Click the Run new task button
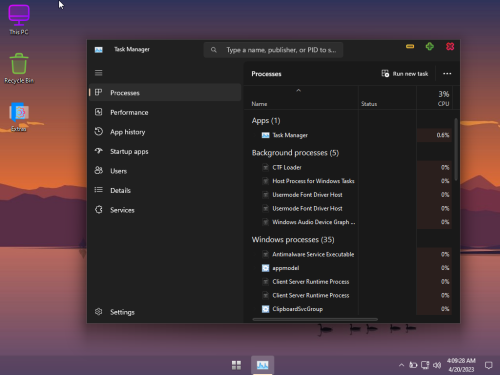Image resolution: width=500 pixels, height=375 pixels. click(405, 74)
